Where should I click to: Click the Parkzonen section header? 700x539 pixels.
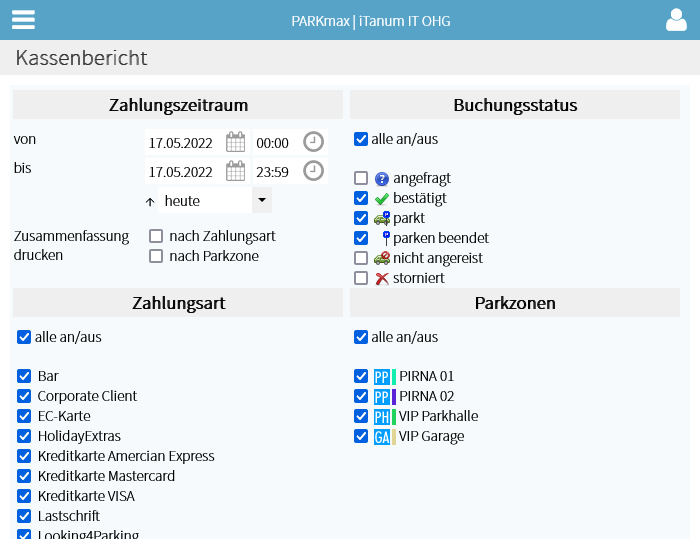515,303
